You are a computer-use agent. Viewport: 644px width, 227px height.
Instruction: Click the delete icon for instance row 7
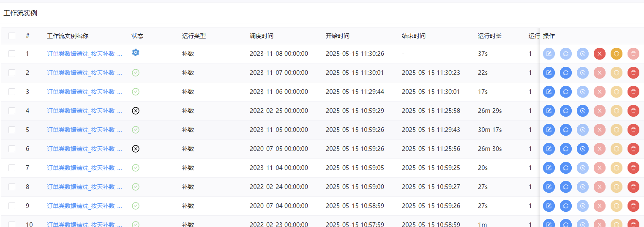click(x=633, y=168)
